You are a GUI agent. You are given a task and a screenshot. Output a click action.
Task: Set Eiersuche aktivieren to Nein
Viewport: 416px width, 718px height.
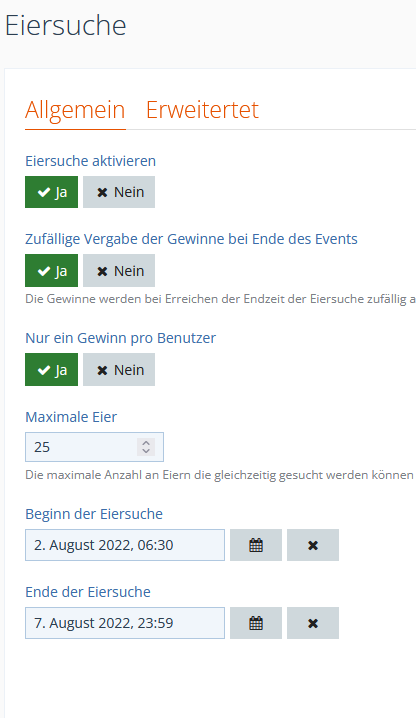click(119, 192)
